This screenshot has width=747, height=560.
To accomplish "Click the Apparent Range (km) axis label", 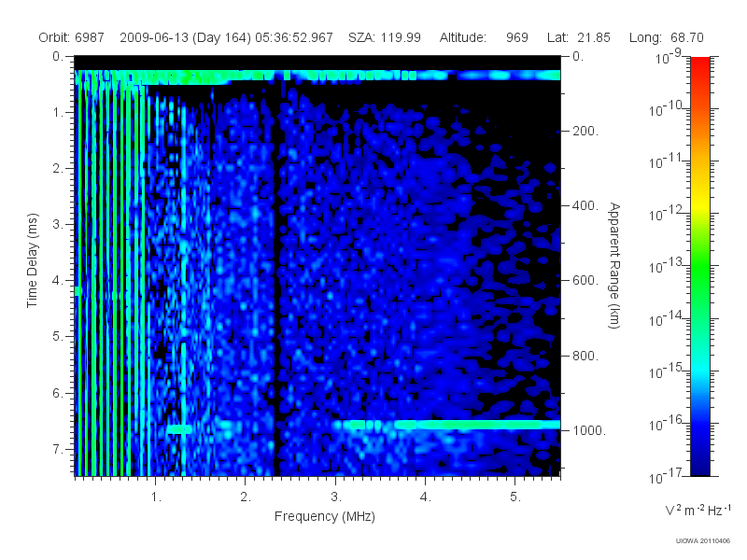I will click(x=614, y=265).
